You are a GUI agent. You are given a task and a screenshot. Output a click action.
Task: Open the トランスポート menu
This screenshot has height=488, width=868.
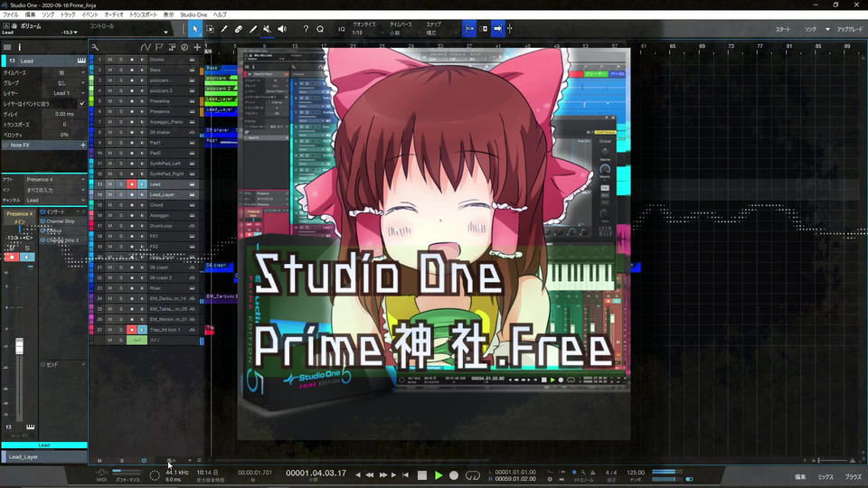pyautogui.click(x=143, y=15)
